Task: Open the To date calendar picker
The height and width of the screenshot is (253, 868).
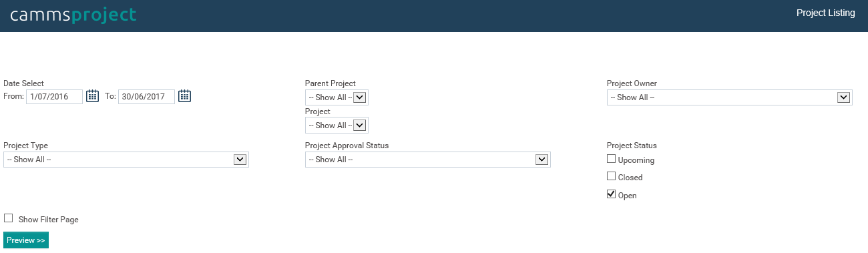Action: point(184,96)
